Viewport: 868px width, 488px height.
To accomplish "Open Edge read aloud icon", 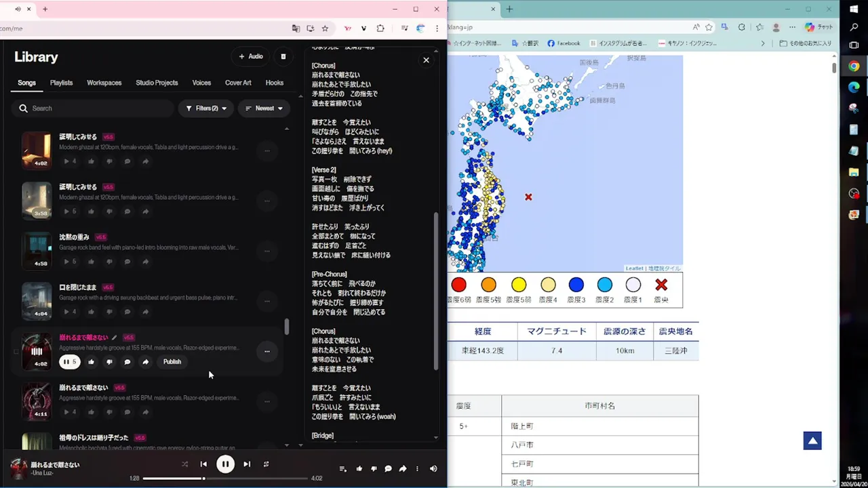I will coord(696,27).
